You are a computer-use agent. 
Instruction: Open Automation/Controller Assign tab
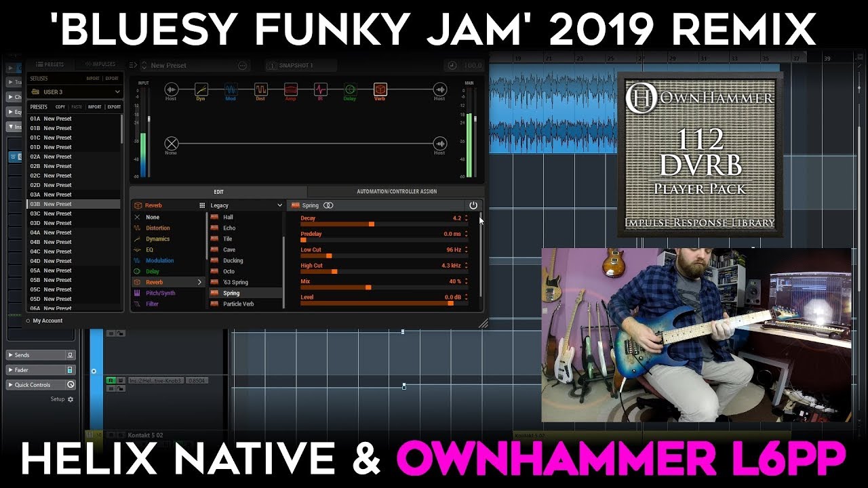point(397,192)
